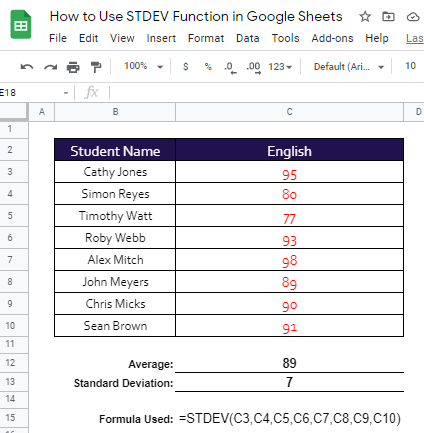The image size is (424, 433).
Task: Expand the Name box dropdown arrow
Action: point(66,93)
